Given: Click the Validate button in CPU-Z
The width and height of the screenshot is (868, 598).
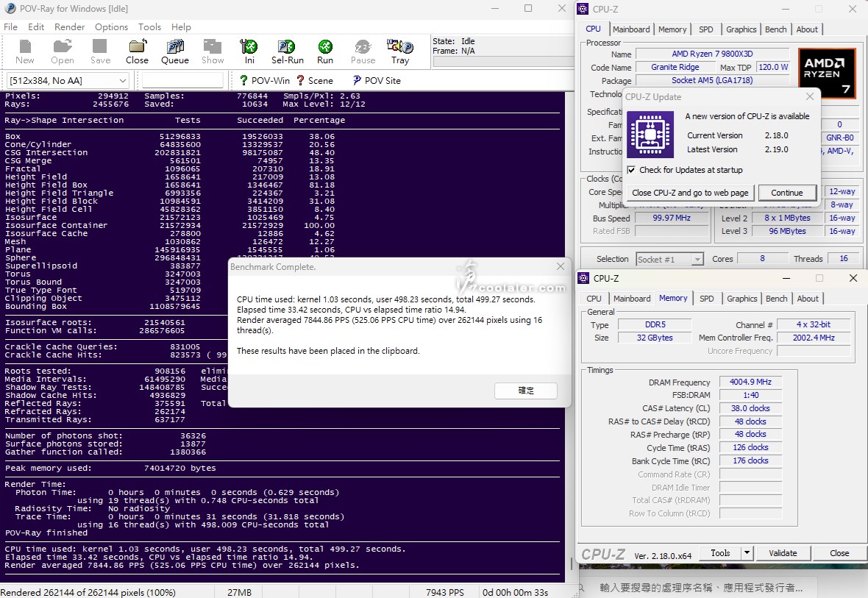Looking at the screenshot, I should [783, 553].
